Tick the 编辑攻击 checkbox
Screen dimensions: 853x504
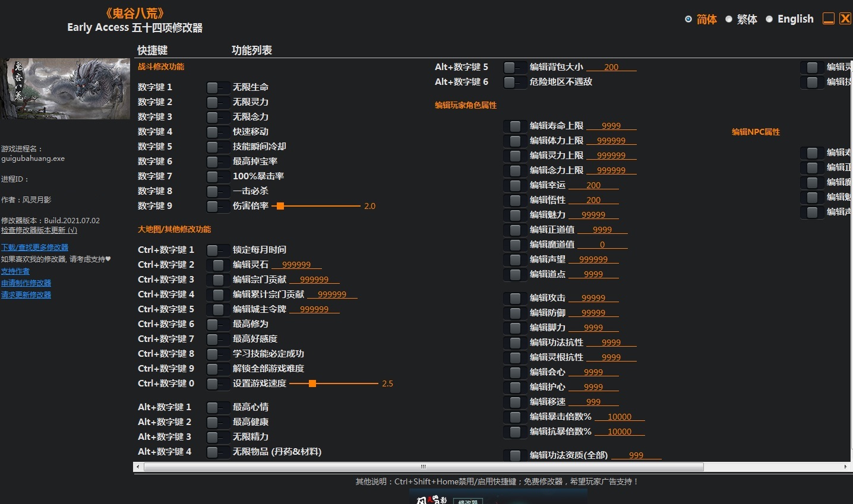(x=514, y=298)
